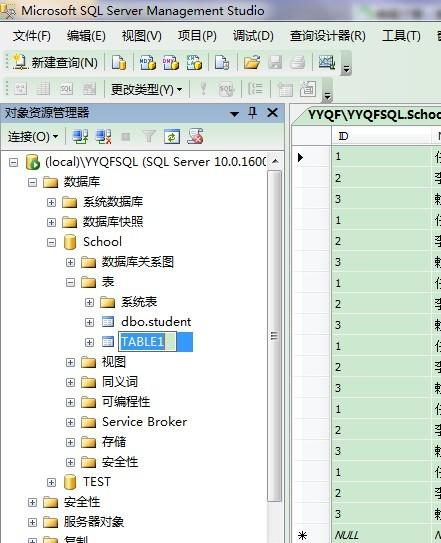Open Analysis Services DMX Query icon
This screenshot has height=543, width=441.
click(x=170, y=63)
